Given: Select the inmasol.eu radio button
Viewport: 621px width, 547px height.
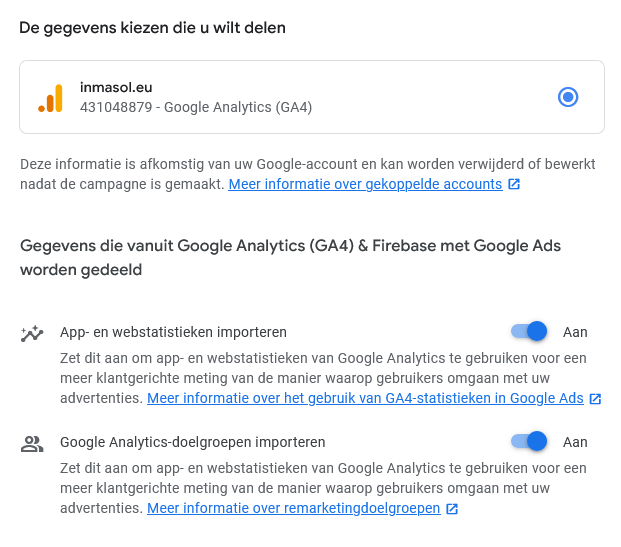Looking at the screenshot, I should (x=568, y=97).
